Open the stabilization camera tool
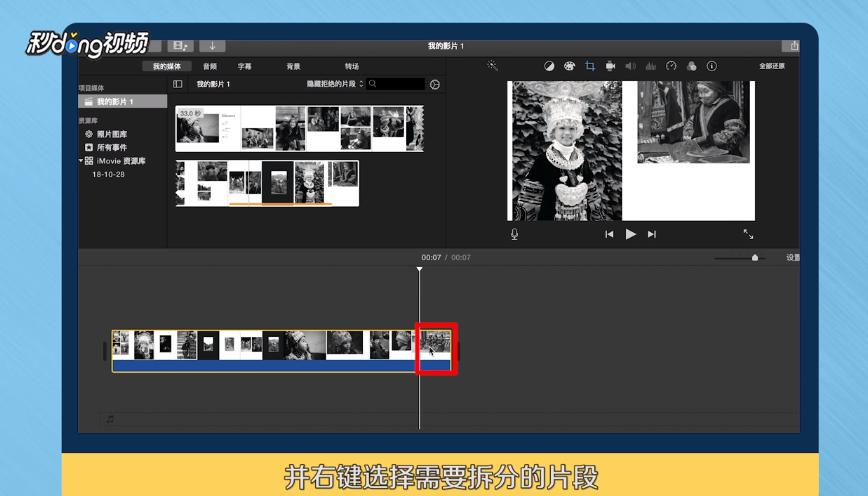The image size is (868, 496). pyautogui.click(x=610, y=66)
